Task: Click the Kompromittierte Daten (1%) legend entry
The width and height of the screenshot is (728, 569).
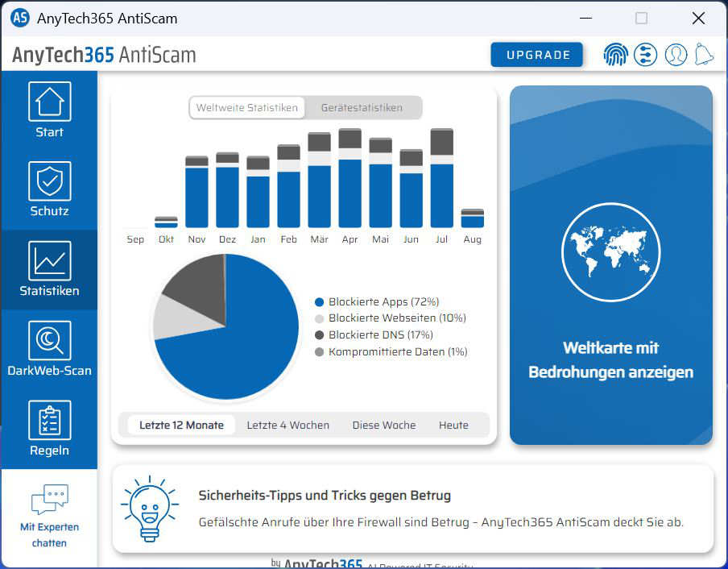Action: pos(391,351)
